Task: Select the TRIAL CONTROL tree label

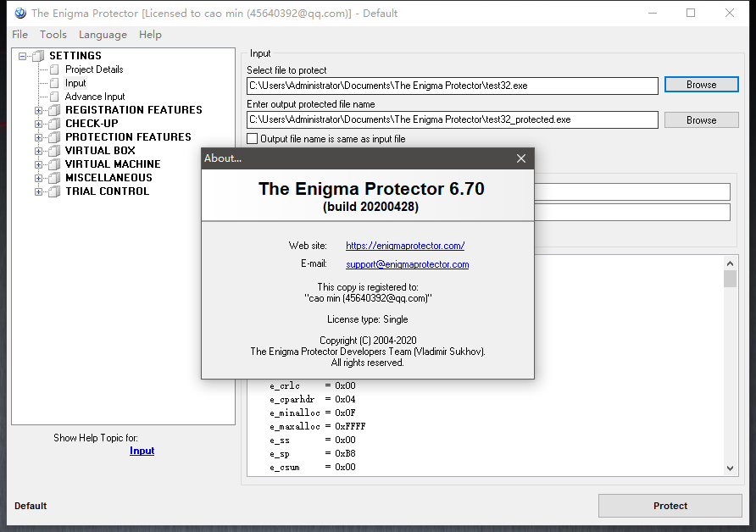Action: coord(107,191)
